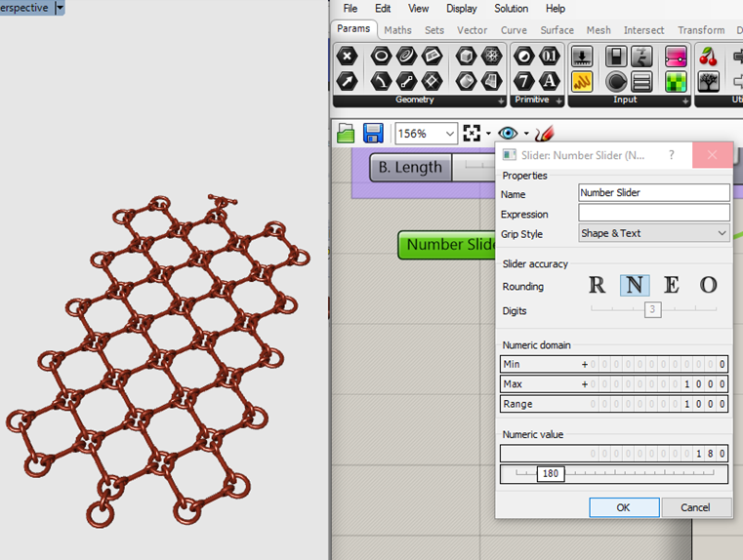The height and width of the screenshot is (560, 743).
Task: Select the Vector parameter arrow icon
Action: click(347, 81)
